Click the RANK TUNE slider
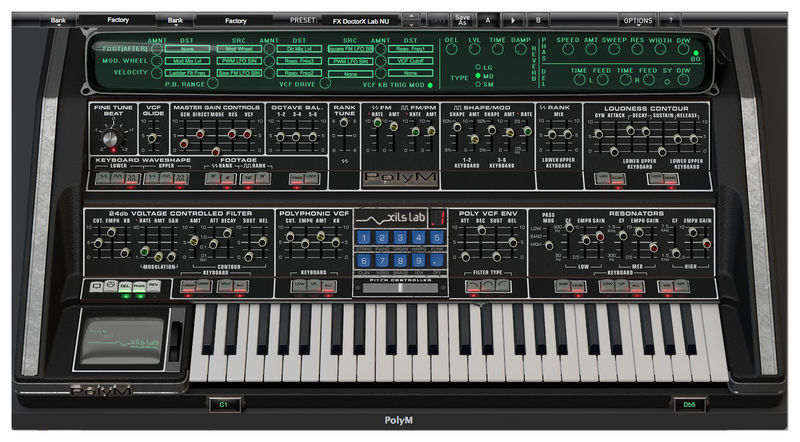The width and height of the screenshot is (800, 442). tap(344, 122)
